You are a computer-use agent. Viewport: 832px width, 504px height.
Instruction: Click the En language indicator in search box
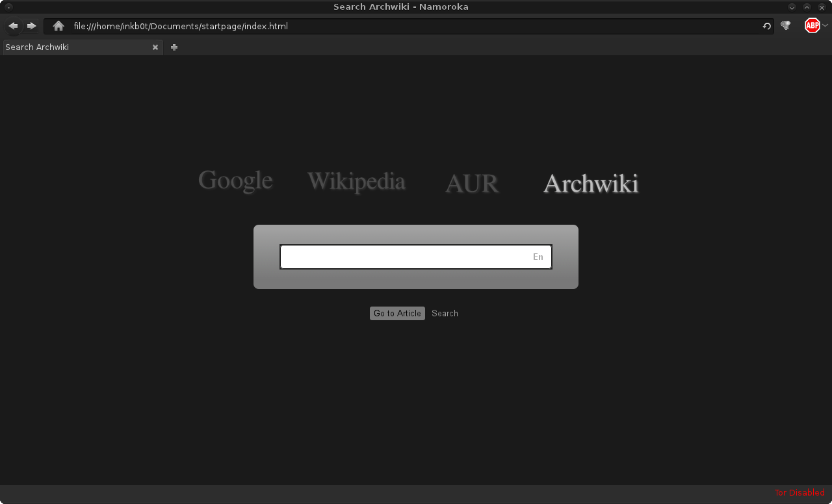538,257
